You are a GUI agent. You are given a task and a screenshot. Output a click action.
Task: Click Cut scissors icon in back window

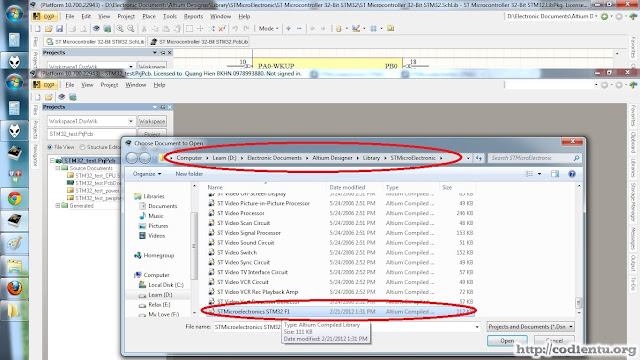tap(144, 29)
